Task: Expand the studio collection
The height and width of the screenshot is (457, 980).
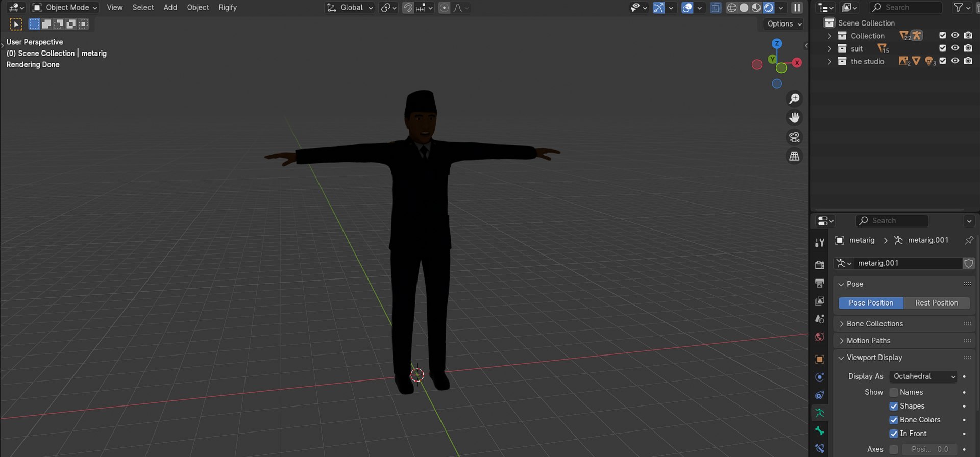Action: pos(829,61)
